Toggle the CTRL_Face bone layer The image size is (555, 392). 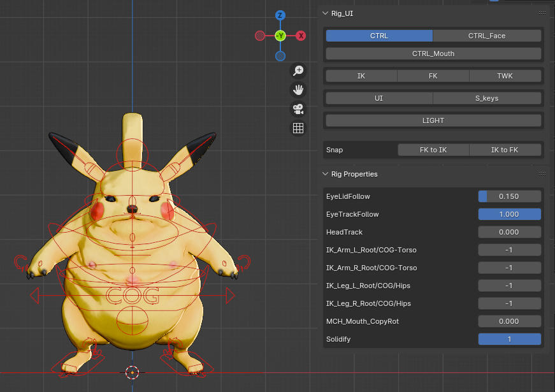point(487,36)
